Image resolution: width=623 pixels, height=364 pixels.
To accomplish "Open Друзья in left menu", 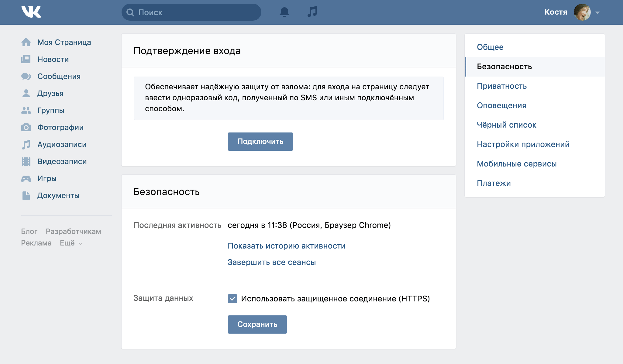I will [50, 93].
